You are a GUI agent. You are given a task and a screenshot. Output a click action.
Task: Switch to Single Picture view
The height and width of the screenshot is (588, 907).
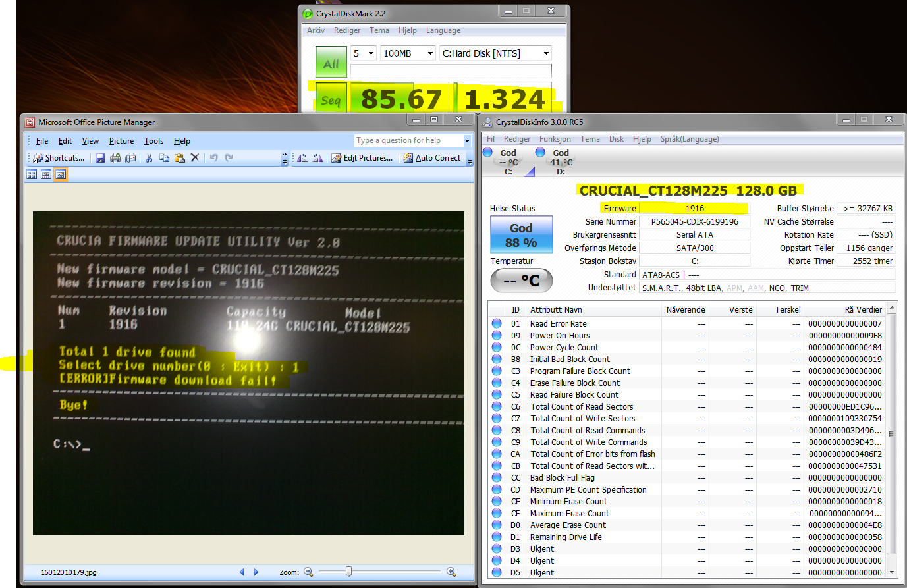tap(61, 174)
